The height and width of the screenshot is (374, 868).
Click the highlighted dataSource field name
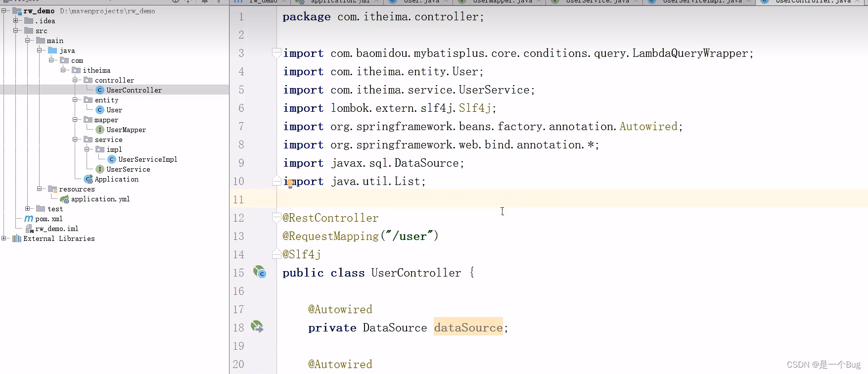pos(468,327)
